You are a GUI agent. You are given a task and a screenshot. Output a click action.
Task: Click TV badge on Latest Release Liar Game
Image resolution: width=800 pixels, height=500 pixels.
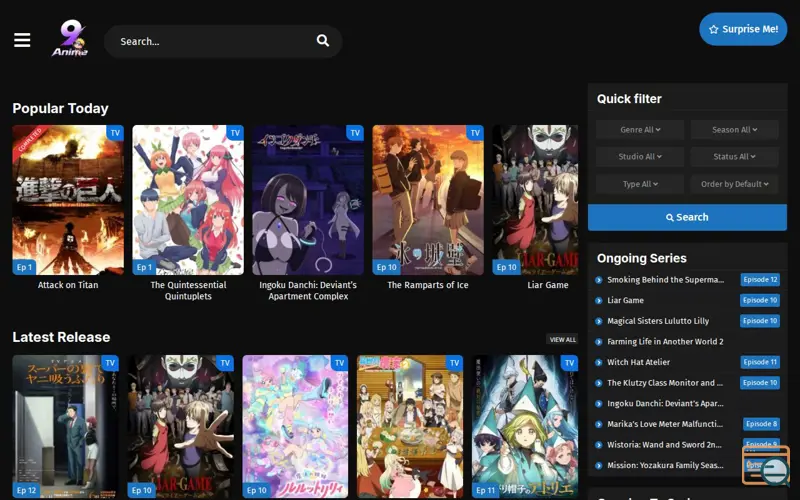click(x=225, y=363)
